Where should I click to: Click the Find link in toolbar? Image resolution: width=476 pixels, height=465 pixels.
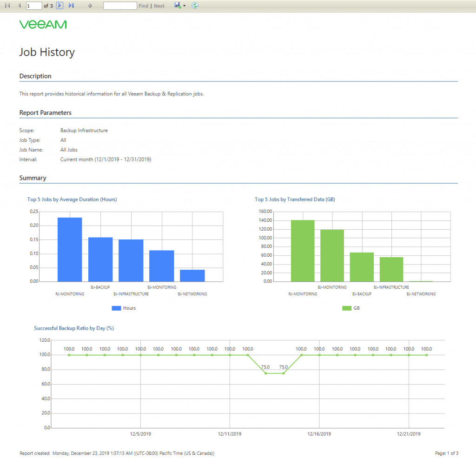143,6
